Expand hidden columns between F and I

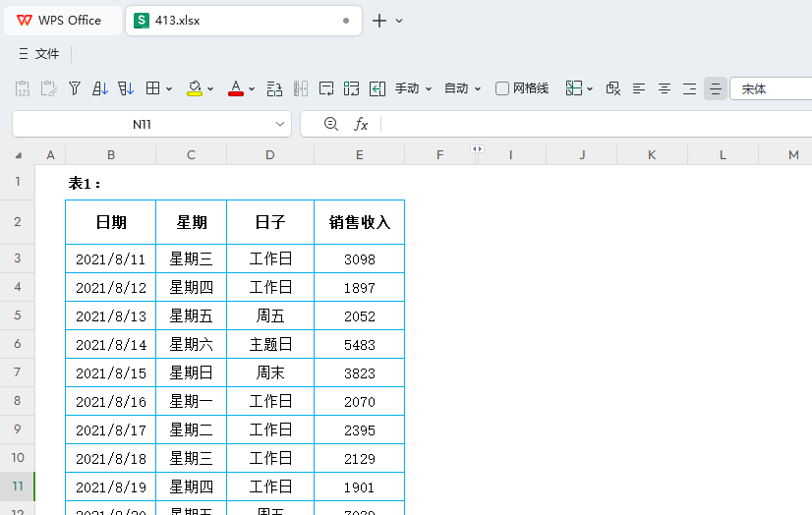click(x=477, y=149)
